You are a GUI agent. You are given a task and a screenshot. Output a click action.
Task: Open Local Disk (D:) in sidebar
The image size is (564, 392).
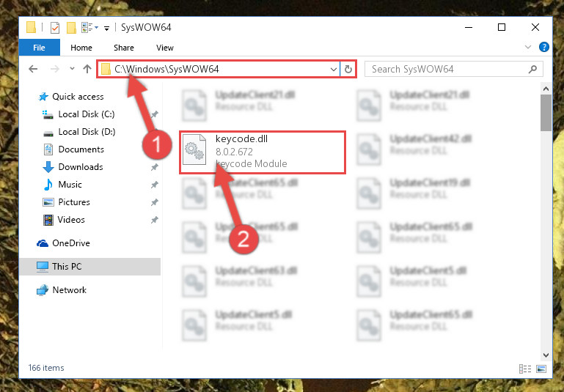pos(87,132)
